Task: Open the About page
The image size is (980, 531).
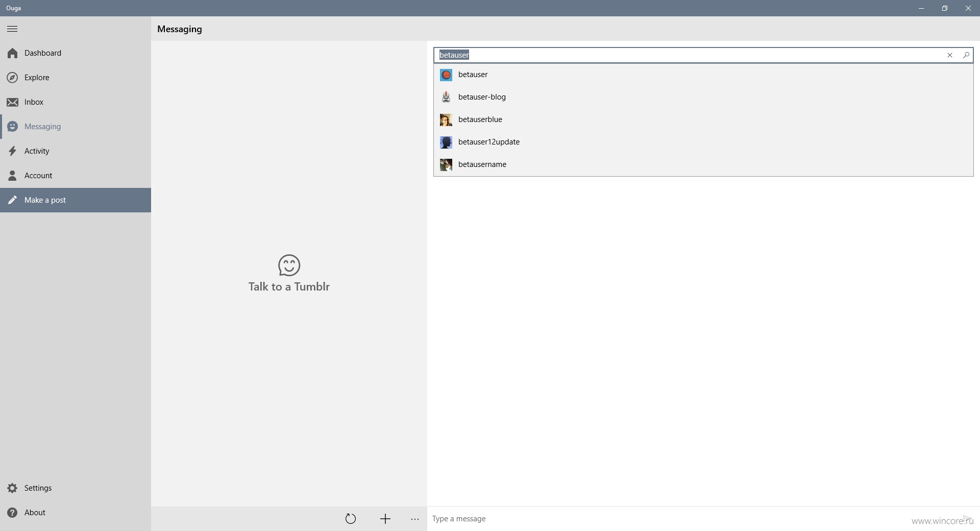Action: tap(76, 513)
